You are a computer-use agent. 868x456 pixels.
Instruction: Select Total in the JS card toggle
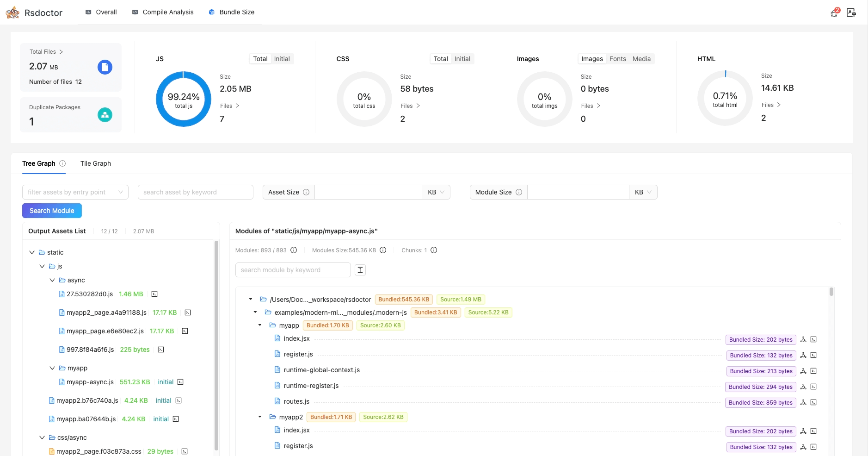point(260,59)
